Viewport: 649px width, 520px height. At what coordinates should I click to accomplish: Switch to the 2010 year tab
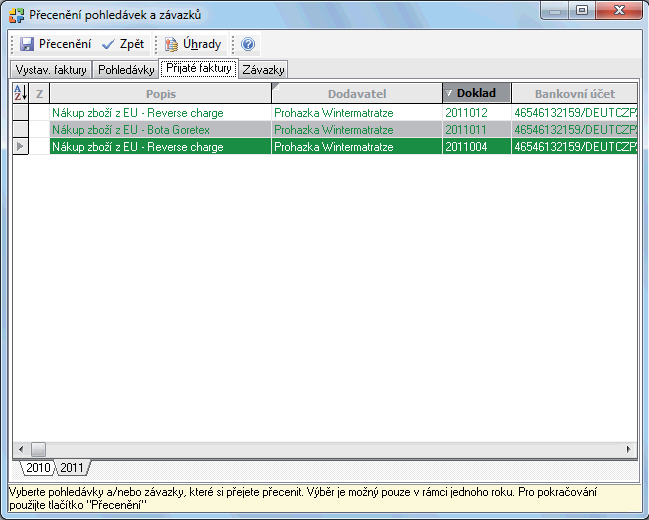tap(38, 468)
